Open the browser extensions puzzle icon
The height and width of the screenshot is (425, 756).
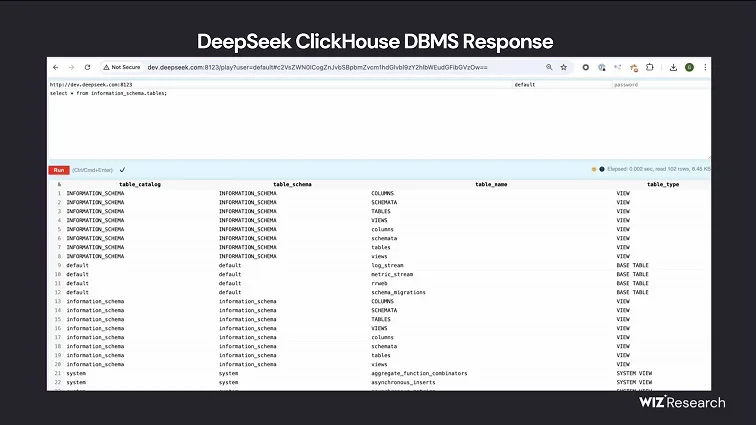point(650,67)
